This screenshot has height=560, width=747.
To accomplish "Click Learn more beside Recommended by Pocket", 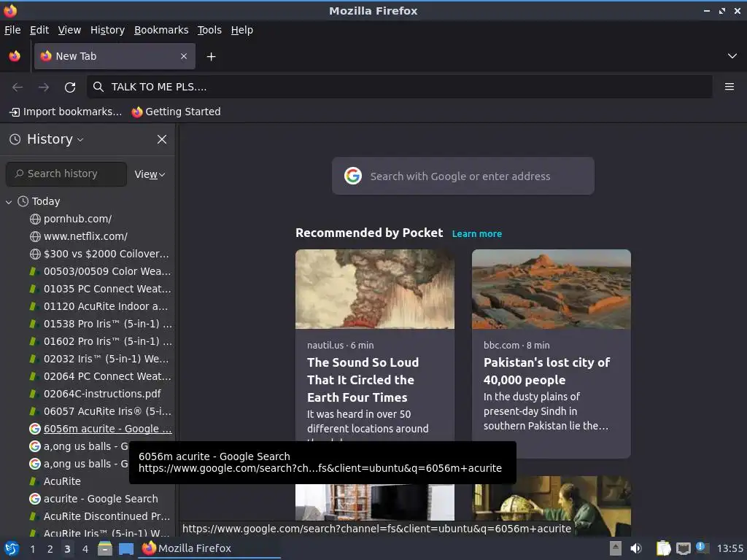I will pyautogui.click(x=477, y=234).
